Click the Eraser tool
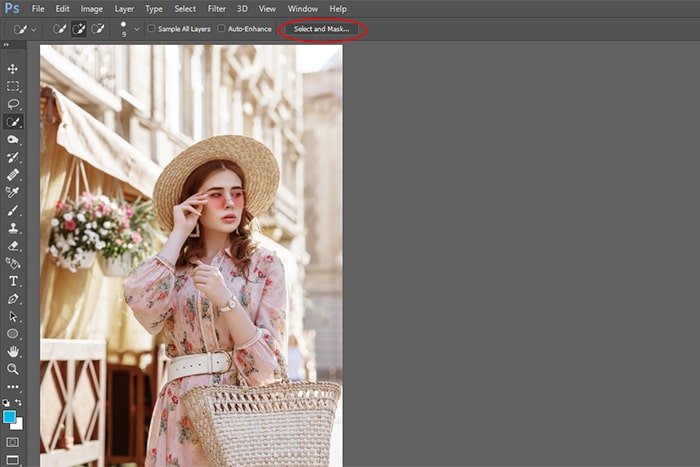 13,245
